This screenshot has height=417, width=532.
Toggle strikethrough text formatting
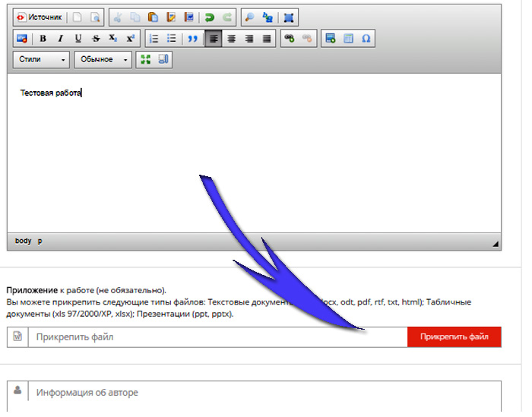pyautogui.click(x=95, y=38)
